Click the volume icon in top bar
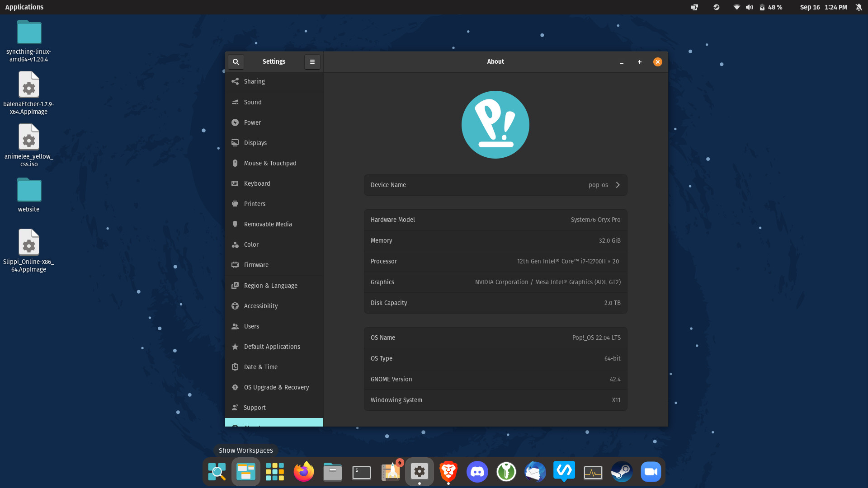 [749, 7]
